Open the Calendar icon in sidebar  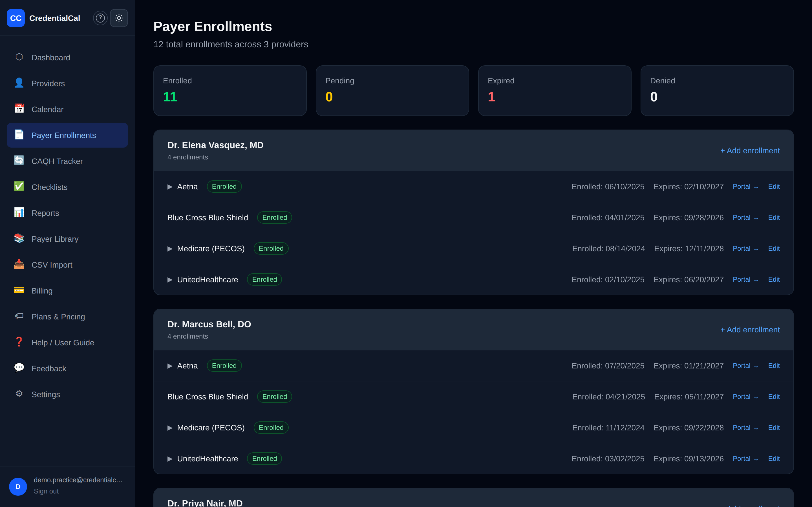(19, 109)
